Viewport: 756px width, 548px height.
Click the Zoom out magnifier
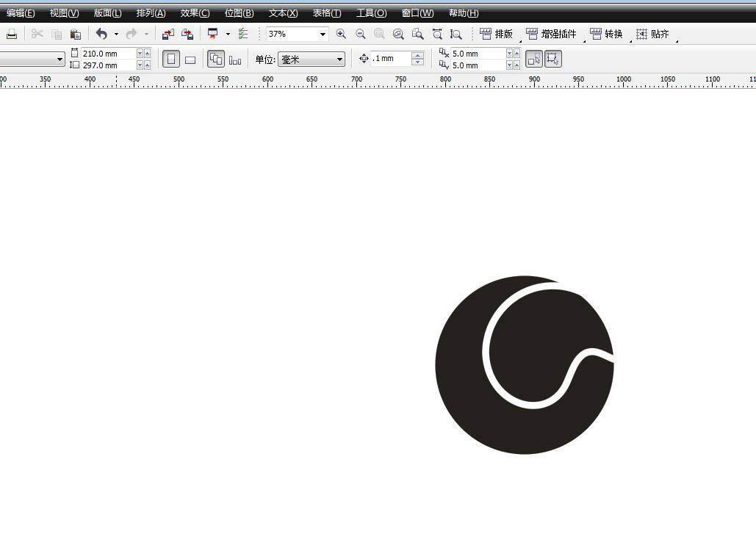[x=360, y=34]
